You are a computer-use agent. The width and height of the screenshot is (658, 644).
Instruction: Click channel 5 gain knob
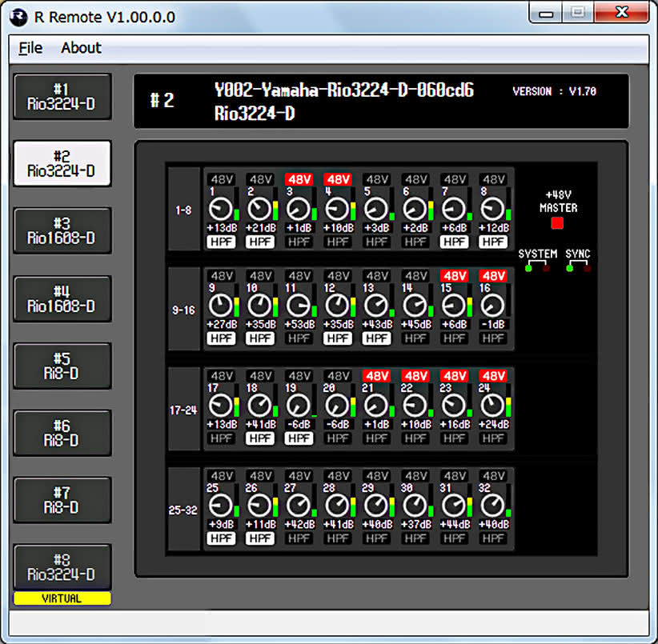pos(375,209)
